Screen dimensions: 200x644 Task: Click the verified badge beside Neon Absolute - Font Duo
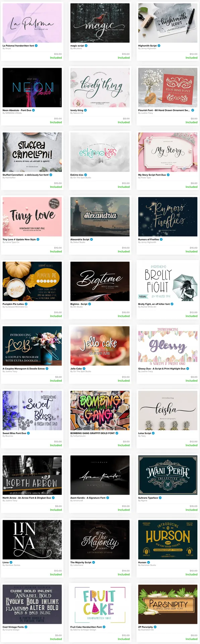tap(34, 110)
